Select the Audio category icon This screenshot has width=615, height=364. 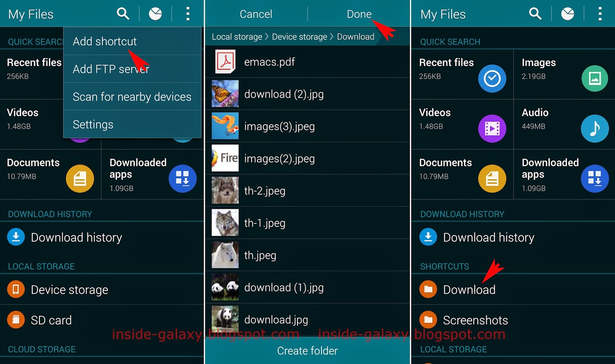click(x=595, y=128)
